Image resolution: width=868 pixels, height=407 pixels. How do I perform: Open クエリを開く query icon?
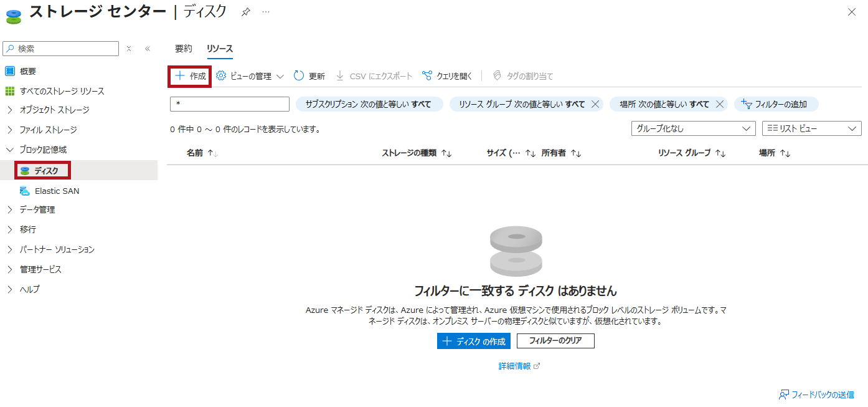pyautogui.click(x=427, y=76)
